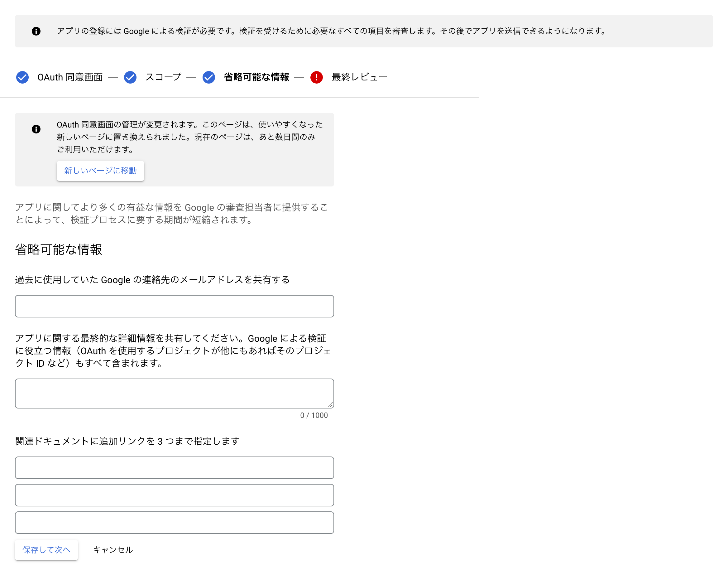Focus the past Google contact email field
Viewport: 728px width, 575px height.
pyautogui.click(x=174, y=306)
